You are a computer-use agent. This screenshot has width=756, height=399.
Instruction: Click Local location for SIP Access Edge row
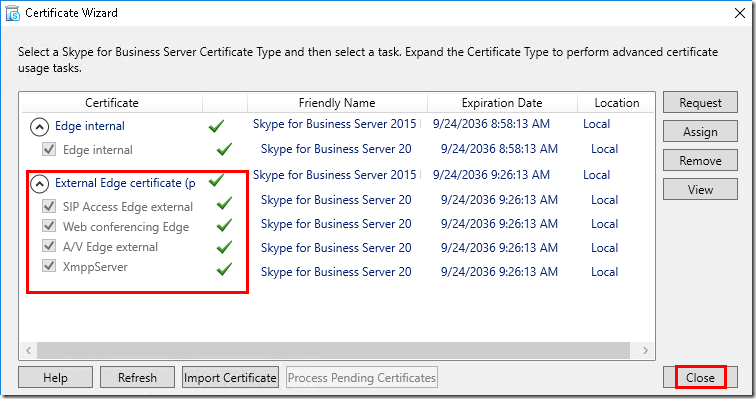[604, 200]
